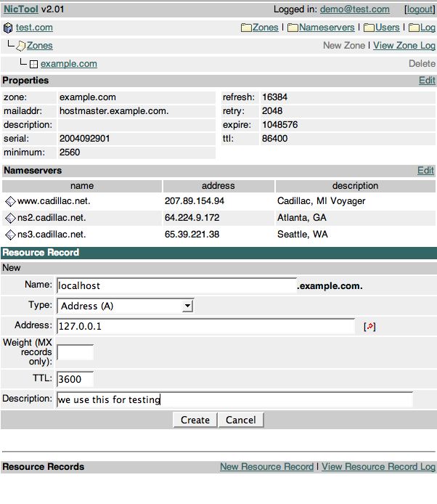437x504 pixels.
Task: Edit the zone Properties section
Action: point(427,81)
